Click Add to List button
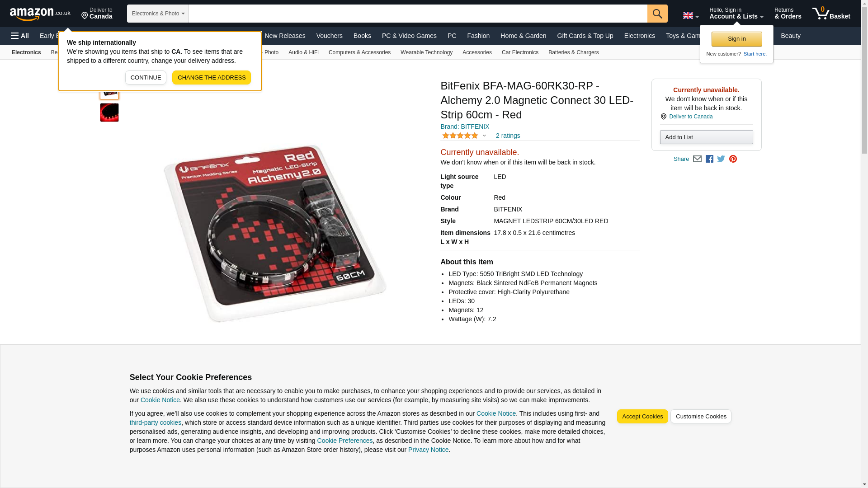The image size is (868, 488). (x=706, y=137)
